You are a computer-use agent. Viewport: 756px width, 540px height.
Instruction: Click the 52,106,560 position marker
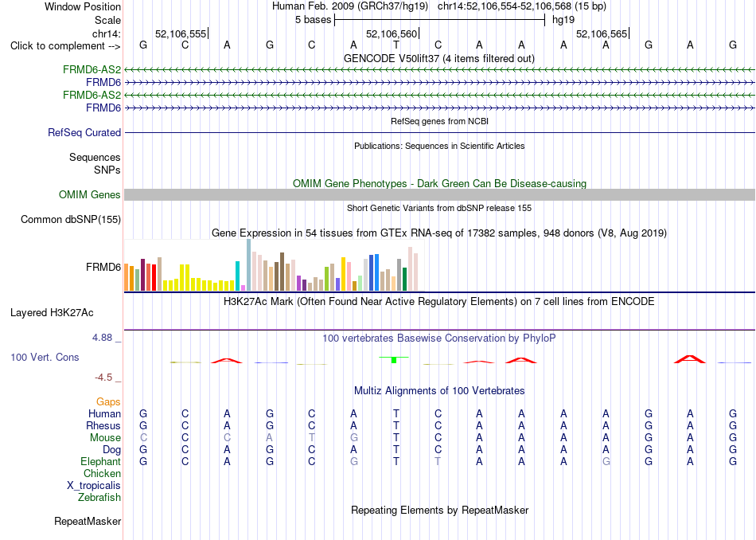(392, 33)
